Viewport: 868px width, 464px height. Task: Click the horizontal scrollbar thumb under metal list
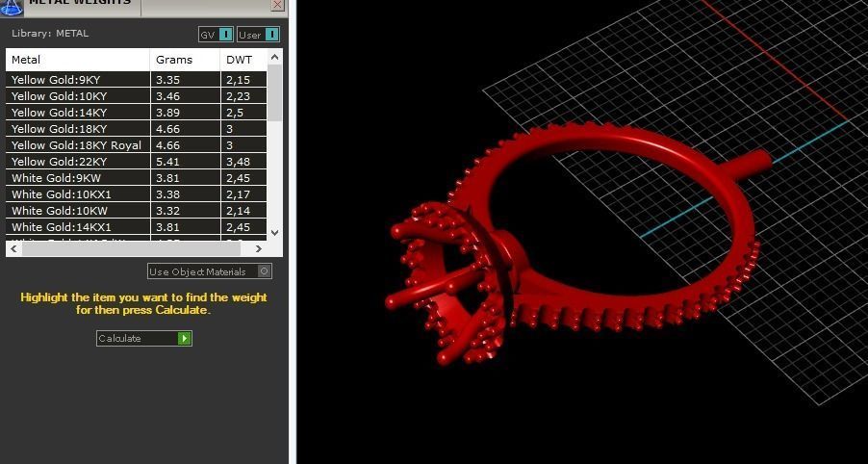(131, 249)
